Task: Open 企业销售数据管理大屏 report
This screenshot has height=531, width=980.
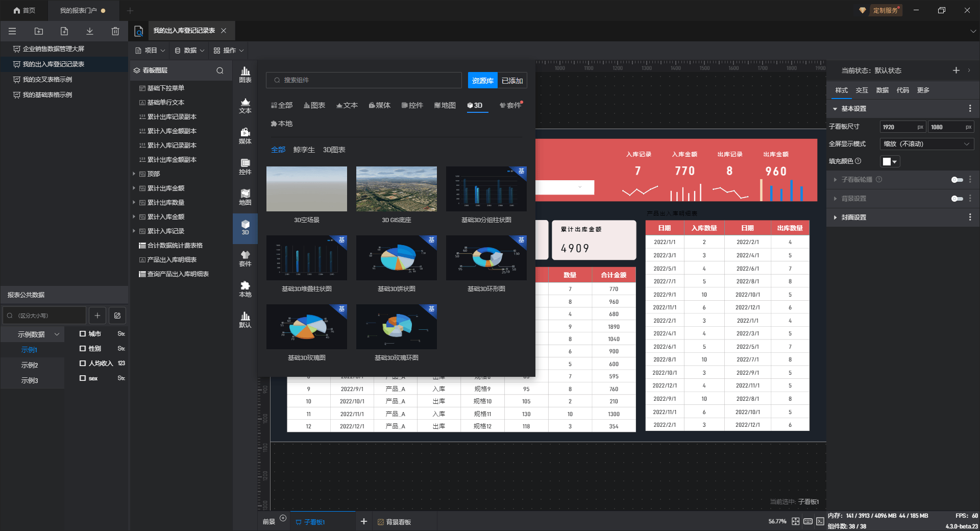Action: coord(54,49)
